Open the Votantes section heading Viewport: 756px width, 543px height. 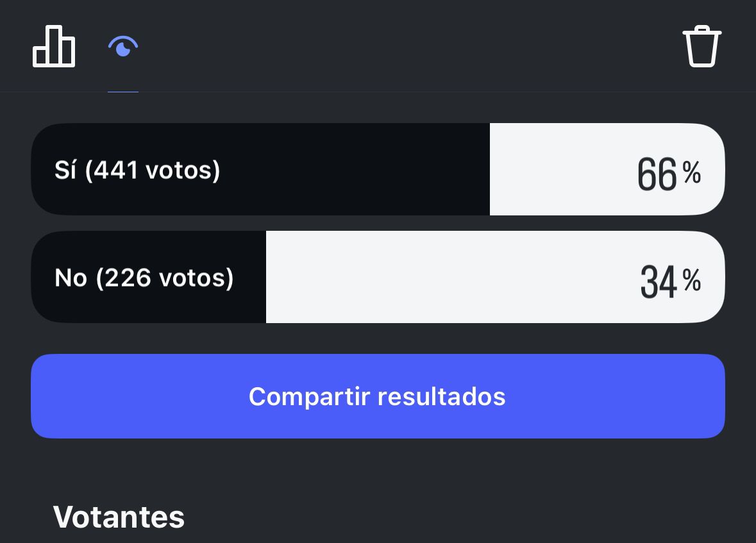coord(119,517)
